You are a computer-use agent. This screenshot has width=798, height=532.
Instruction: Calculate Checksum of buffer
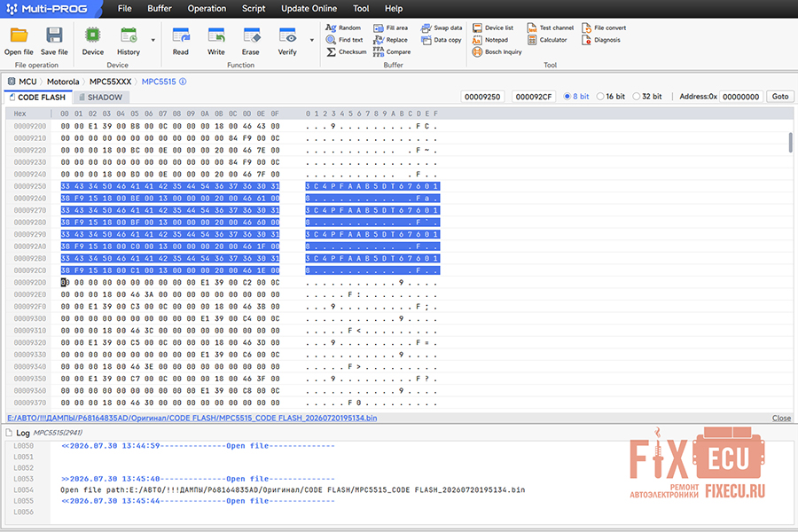pyautogui.click(x=346, y=52)
